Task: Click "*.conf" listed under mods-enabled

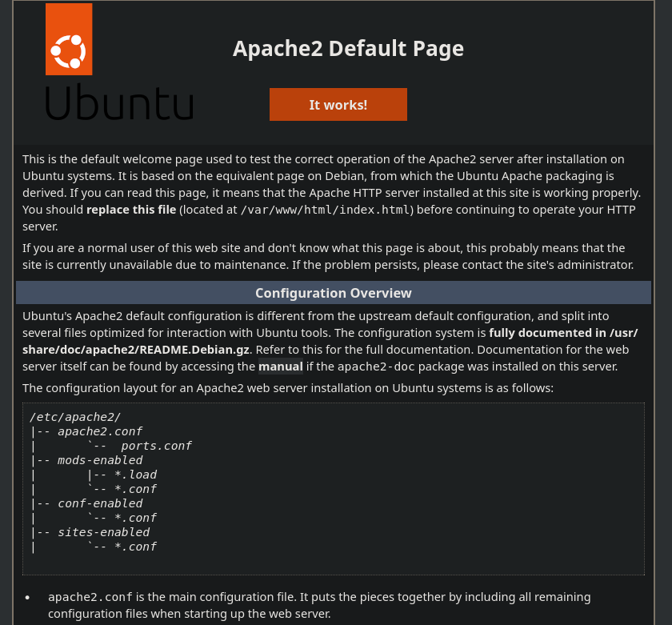Action: click(x=135, y=489)
